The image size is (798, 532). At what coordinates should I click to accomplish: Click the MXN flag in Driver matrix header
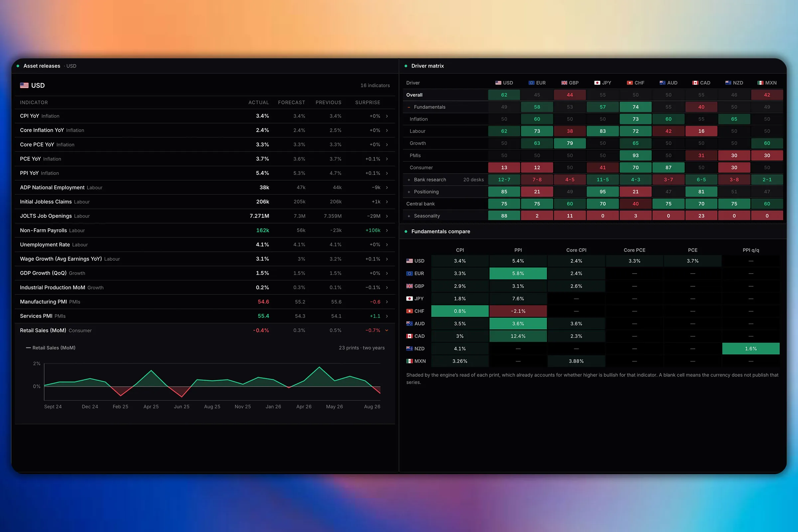pyautogui.click(x=760, y=83)
